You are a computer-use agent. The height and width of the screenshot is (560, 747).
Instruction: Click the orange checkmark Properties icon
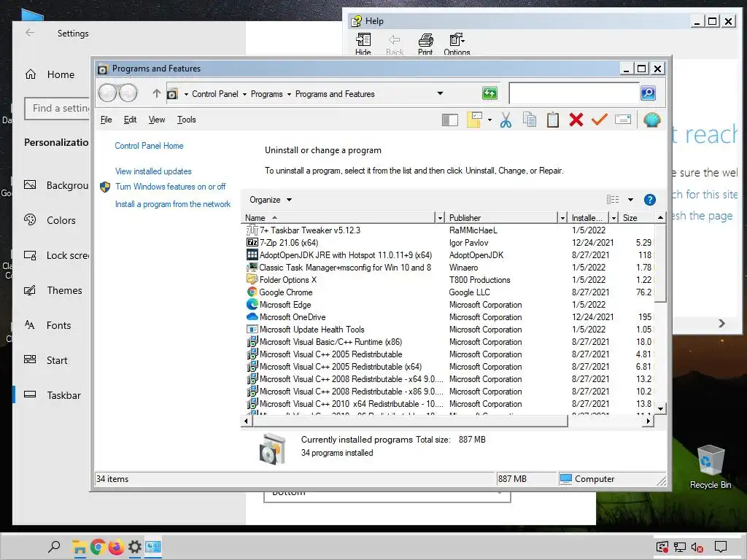tap(600, 119)
